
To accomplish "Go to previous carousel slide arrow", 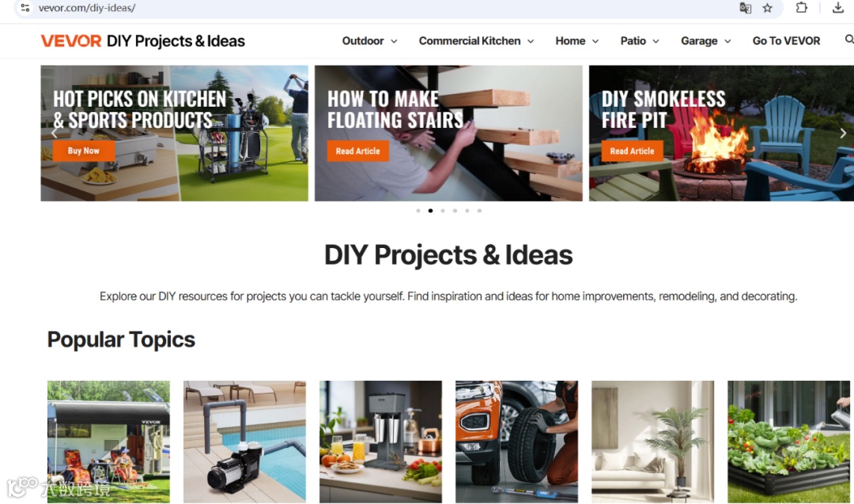I will point(54,134).
